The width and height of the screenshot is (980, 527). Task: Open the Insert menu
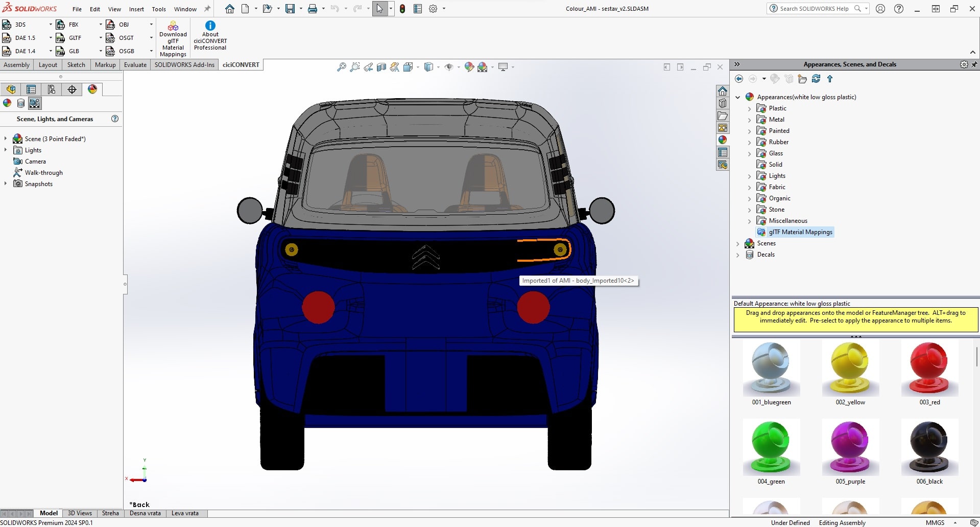coord(136,9)
